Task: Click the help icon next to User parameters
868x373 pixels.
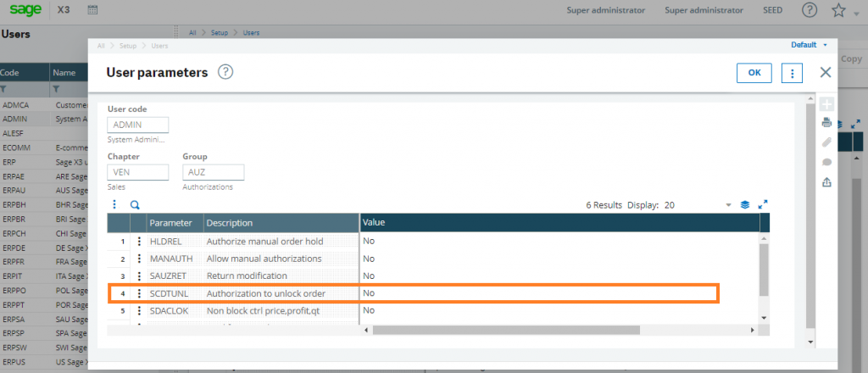Action: pos(225,73)
